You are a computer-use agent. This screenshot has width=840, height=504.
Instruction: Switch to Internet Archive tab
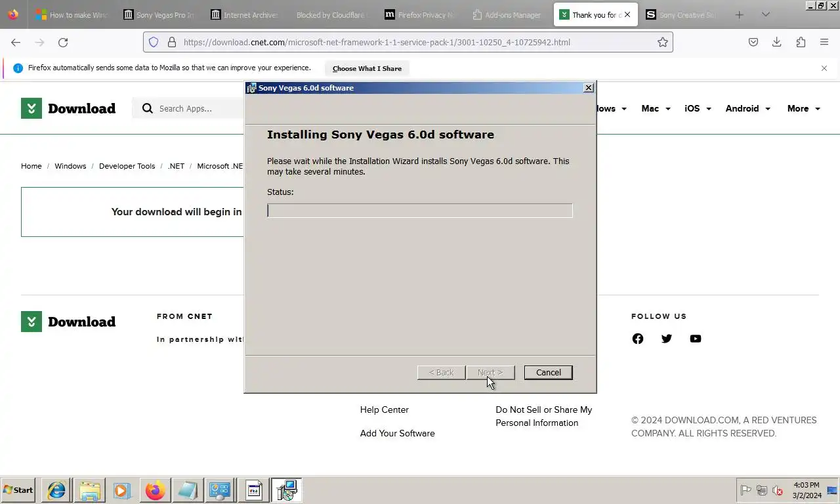[245, 14]
